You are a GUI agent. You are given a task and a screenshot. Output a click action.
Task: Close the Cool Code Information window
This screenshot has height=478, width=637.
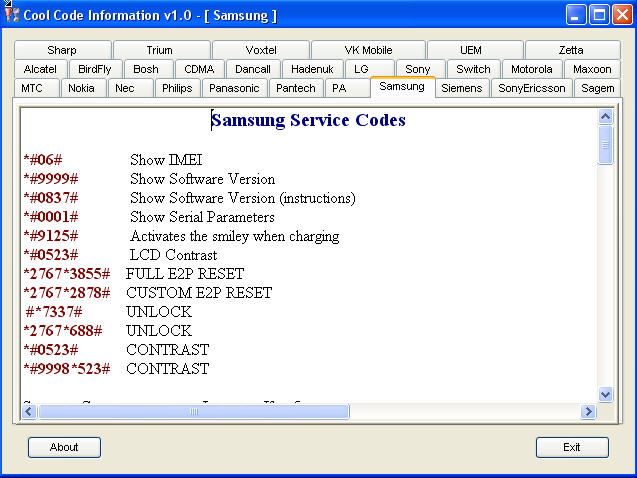[622, 15]
